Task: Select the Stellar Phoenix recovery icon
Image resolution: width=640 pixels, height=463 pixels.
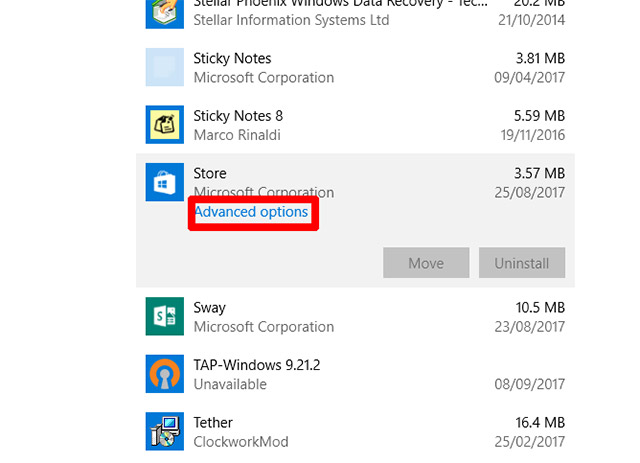Action: [x=164, y=14]
